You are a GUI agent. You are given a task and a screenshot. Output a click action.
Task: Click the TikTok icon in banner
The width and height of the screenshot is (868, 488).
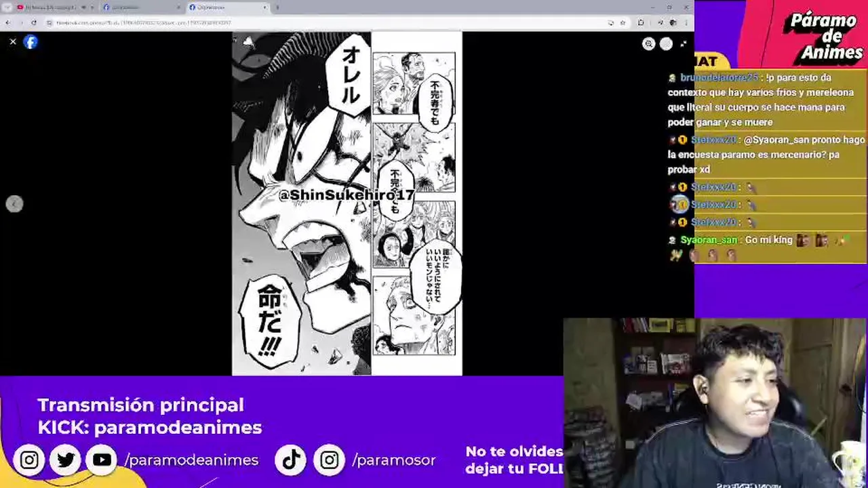(x=292, y=460)
